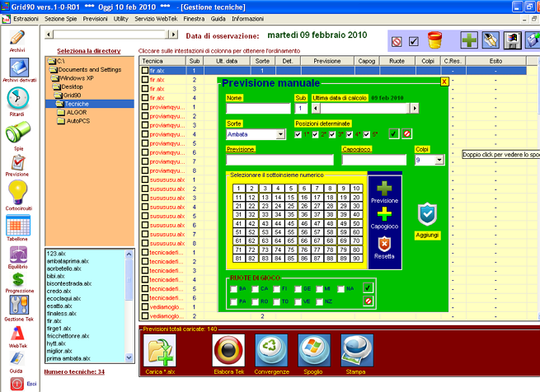Click right arrow of Ultima data slider

(415, 109)
